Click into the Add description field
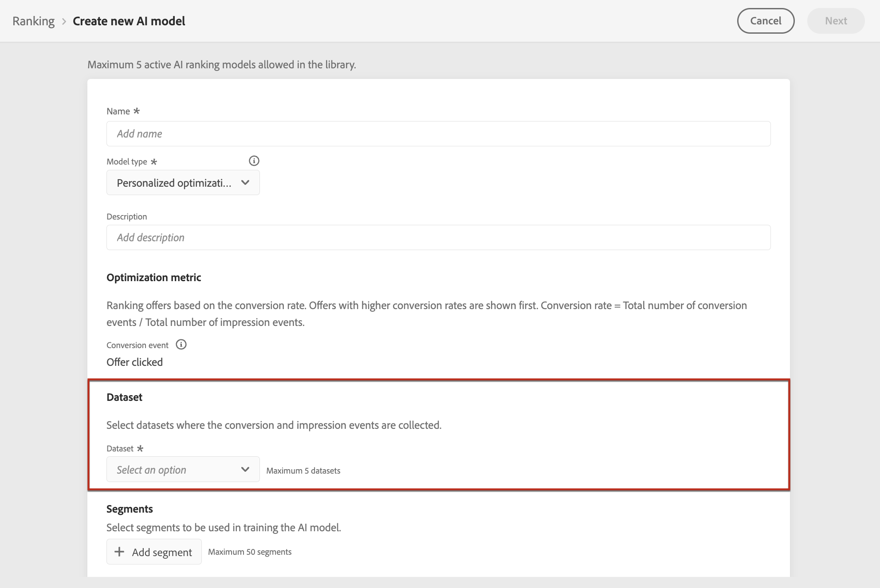This screenshot has height=588, width=880. pos(438,238)
